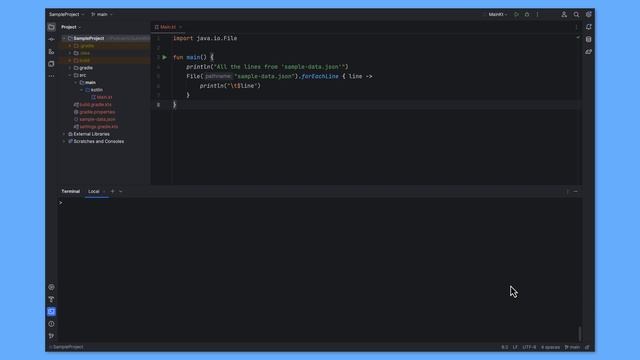
Task: Click the Terminal panel title
Action: click(71, 191)
